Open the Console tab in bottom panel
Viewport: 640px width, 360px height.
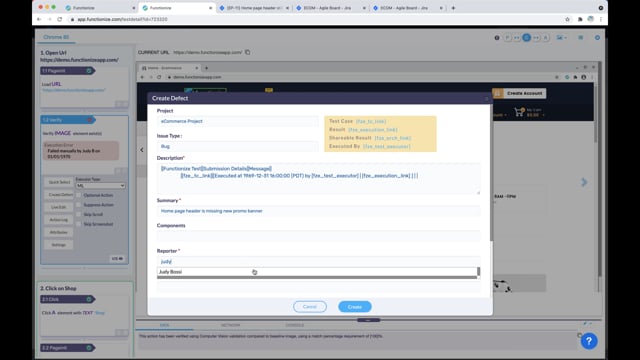point(295,325)
